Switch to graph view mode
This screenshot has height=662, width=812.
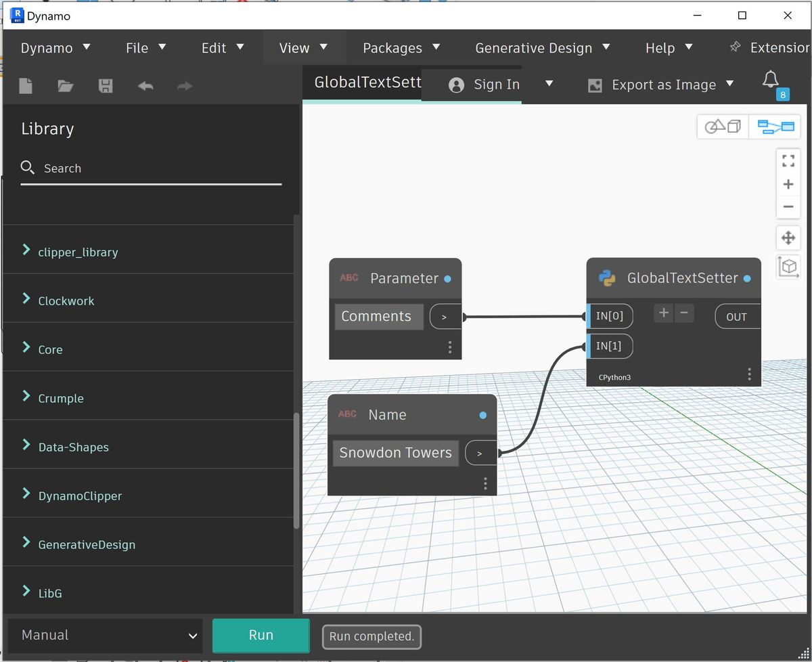point(775,127)
